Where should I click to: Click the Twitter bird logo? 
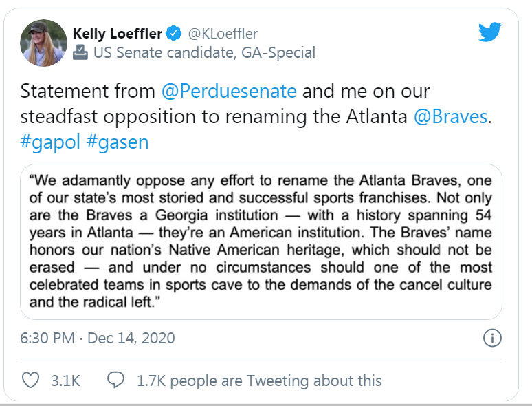coord(489,32)
